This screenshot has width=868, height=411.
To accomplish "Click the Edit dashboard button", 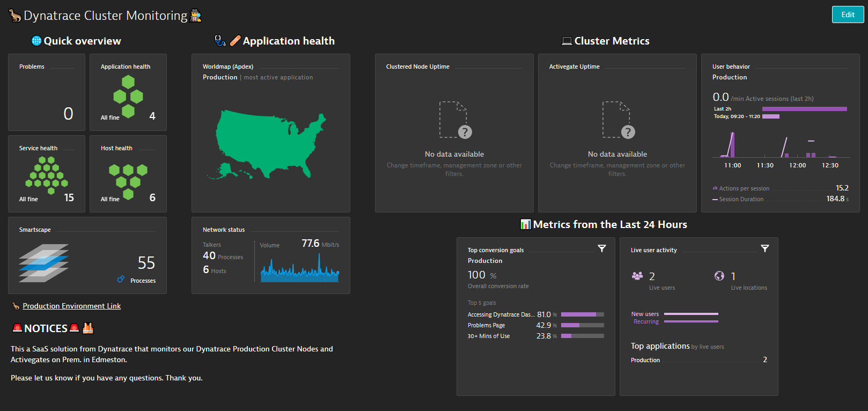I will point(848,14).
